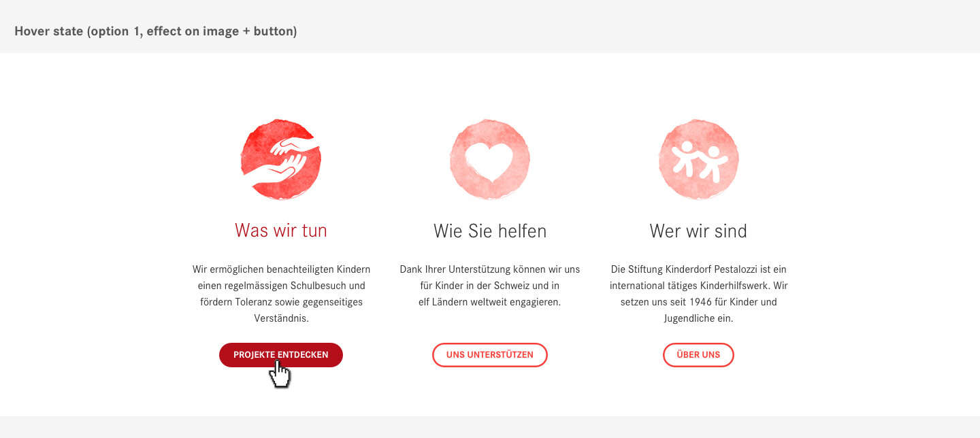The image size is (980, 438).
Task: Click the text line "elf Ländern weltweit engagieren."
Action: [490, 302]
